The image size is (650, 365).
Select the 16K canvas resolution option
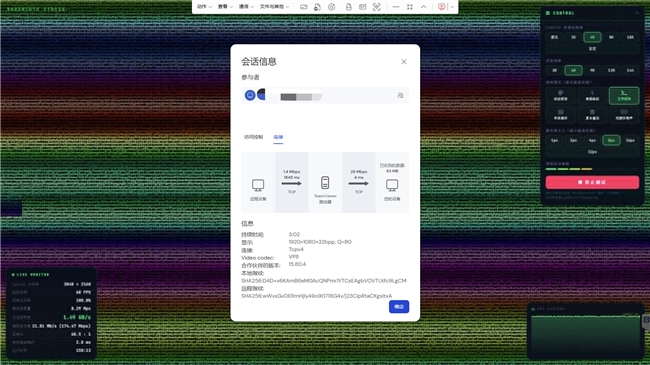coord(630,37)
